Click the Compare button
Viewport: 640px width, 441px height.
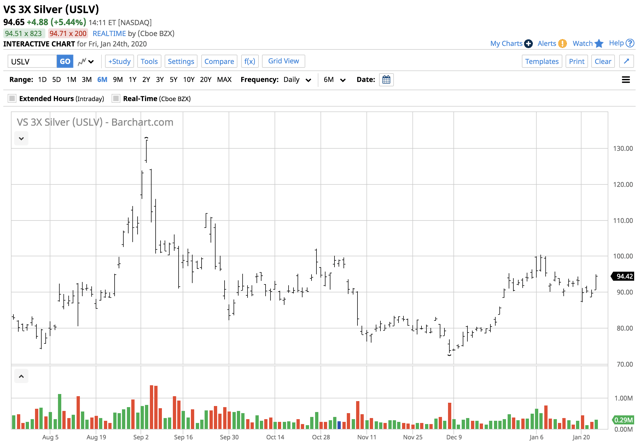click(219, 62)
